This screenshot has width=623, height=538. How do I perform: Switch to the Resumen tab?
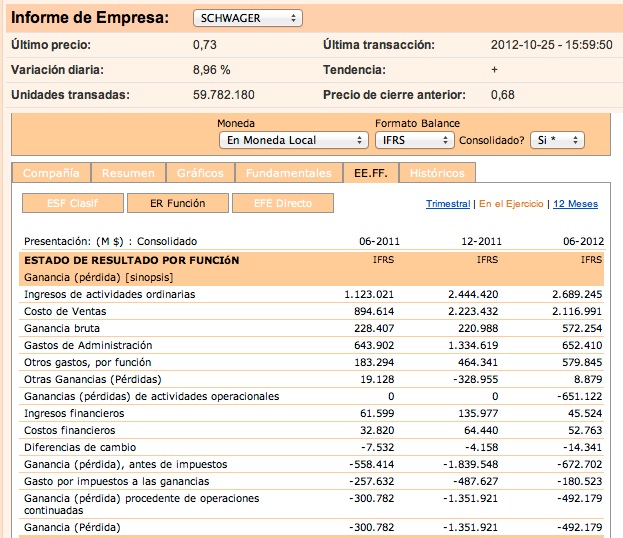(x=128, y=173)
